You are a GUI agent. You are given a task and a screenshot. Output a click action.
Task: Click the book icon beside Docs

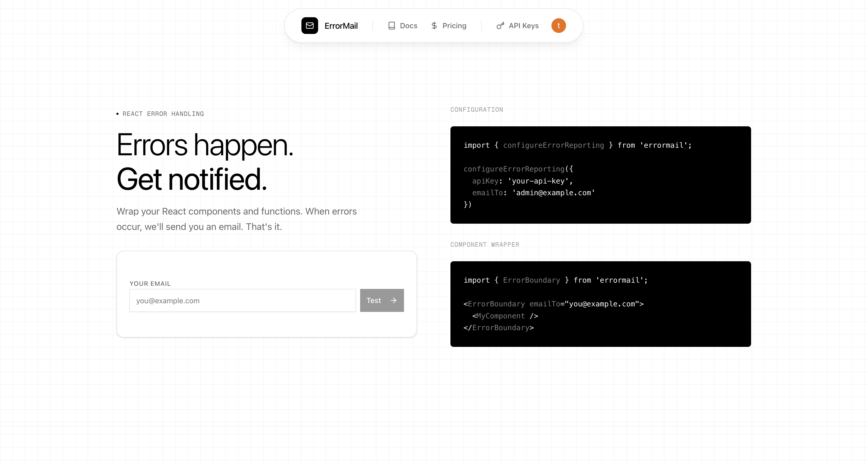point(391,26)
